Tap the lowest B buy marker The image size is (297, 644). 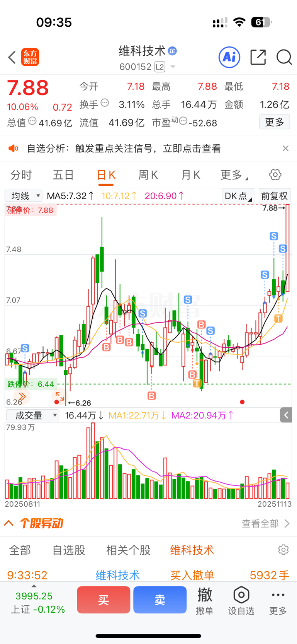152,396
